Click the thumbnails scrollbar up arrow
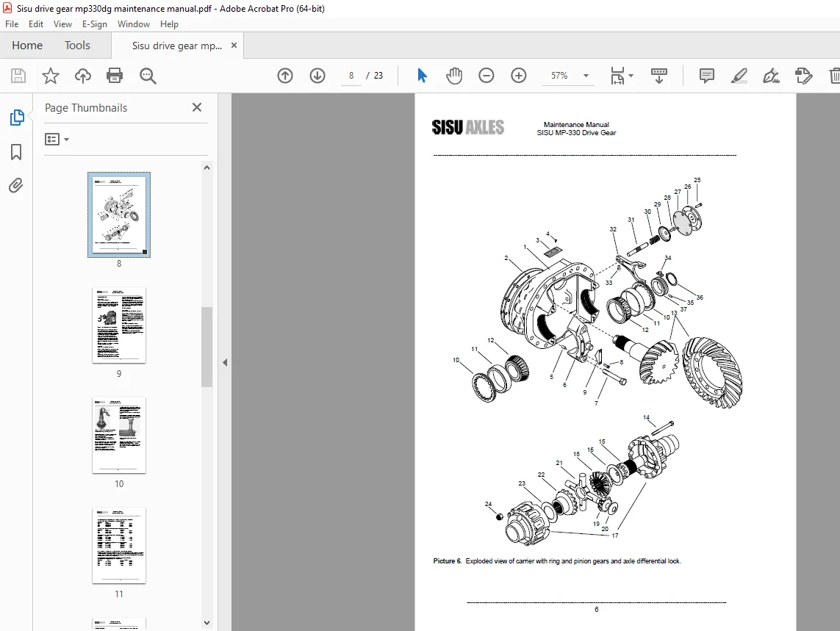840x631 pixels. pos(207,167)
